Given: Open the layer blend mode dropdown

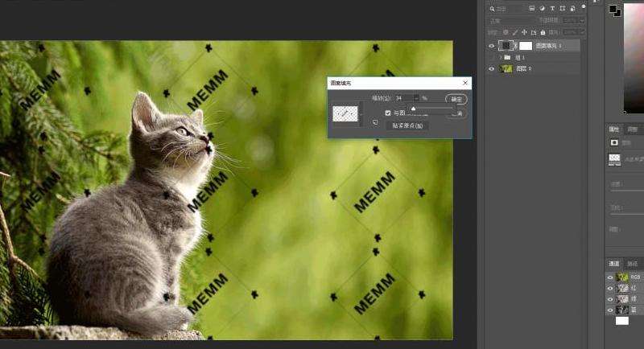Looking at the screenshot, I should coord(511,20).
